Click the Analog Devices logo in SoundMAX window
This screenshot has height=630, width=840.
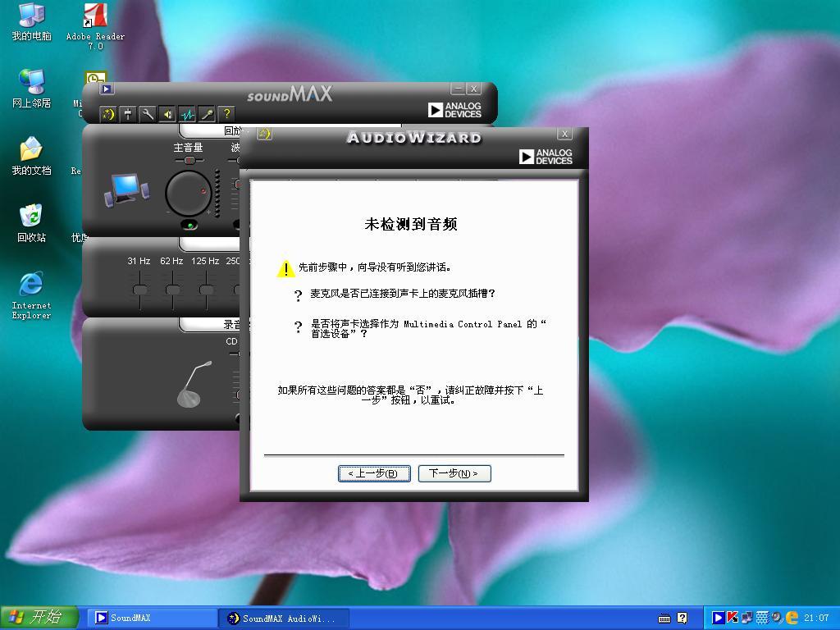[x=454, y=110]
